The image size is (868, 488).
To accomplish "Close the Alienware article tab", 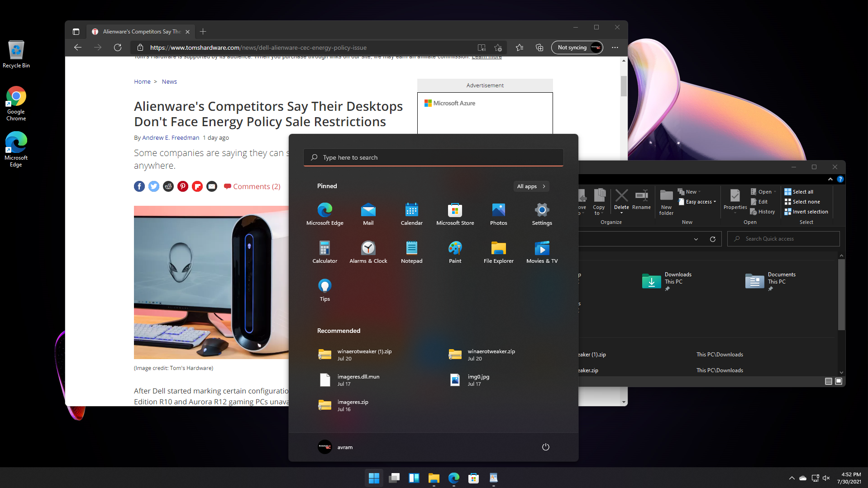I will pos(188,32).
